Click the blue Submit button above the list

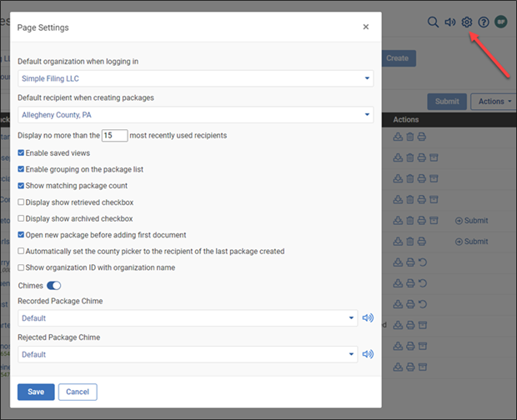click(447, 102)
